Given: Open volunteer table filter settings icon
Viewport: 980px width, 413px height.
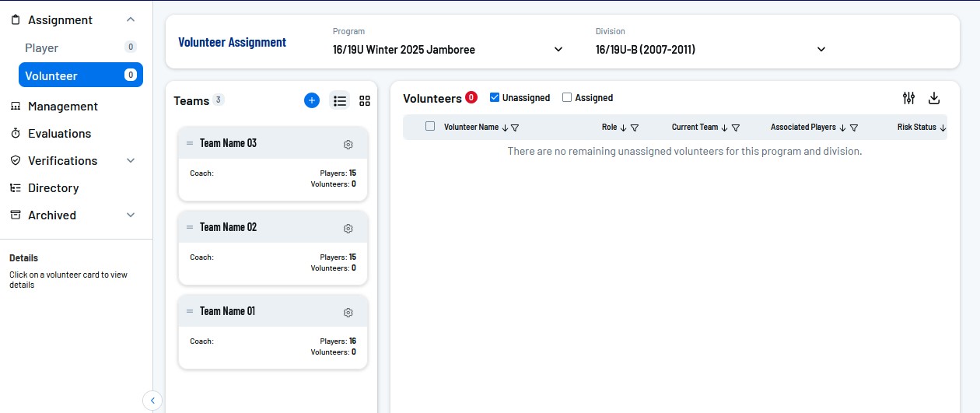Looking at the screenshot, I should (x=908, y=98).
